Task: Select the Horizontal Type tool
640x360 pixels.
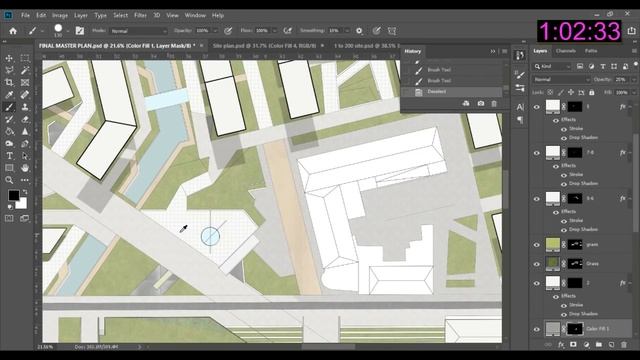Action: (9, 156)
